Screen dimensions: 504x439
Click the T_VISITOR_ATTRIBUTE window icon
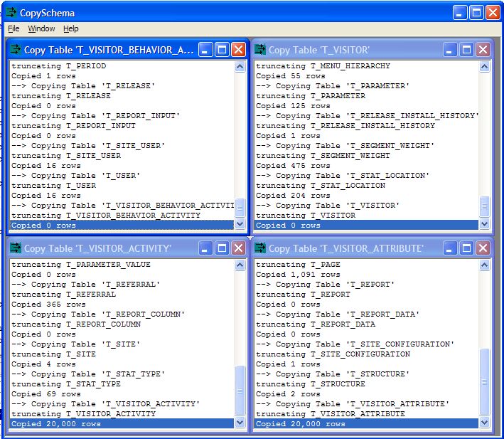[x=260, y=248]
